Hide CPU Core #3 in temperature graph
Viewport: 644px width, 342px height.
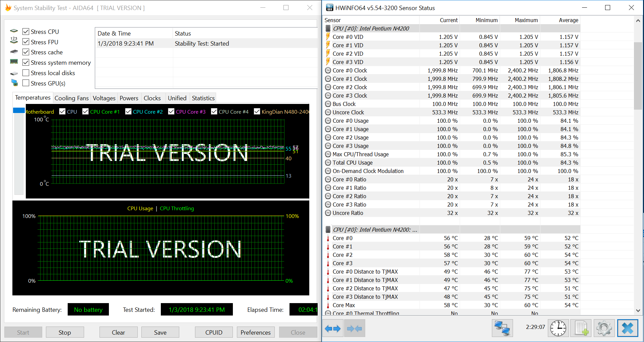tap(171, 111)
